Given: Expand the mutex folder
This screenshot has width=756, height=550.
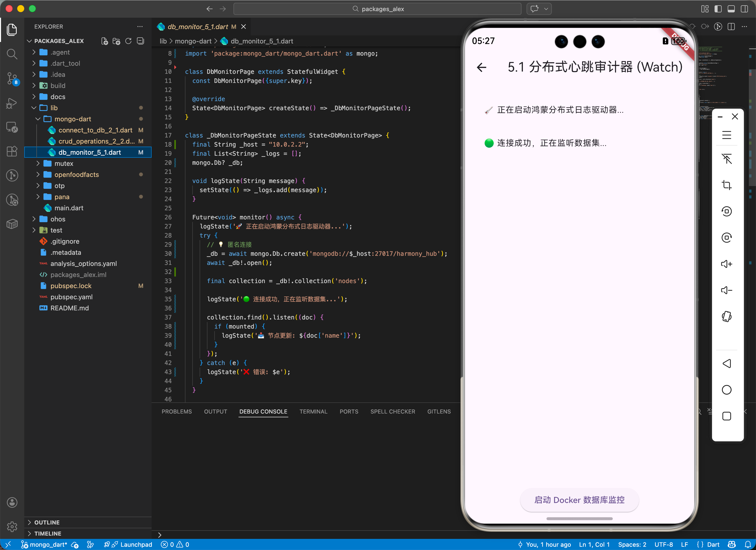Looking at the screenshot, I should tap(64, 164).
